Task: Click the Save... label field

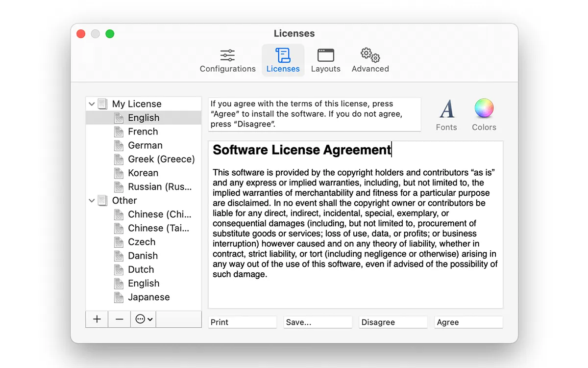Action: click(318, 322)
